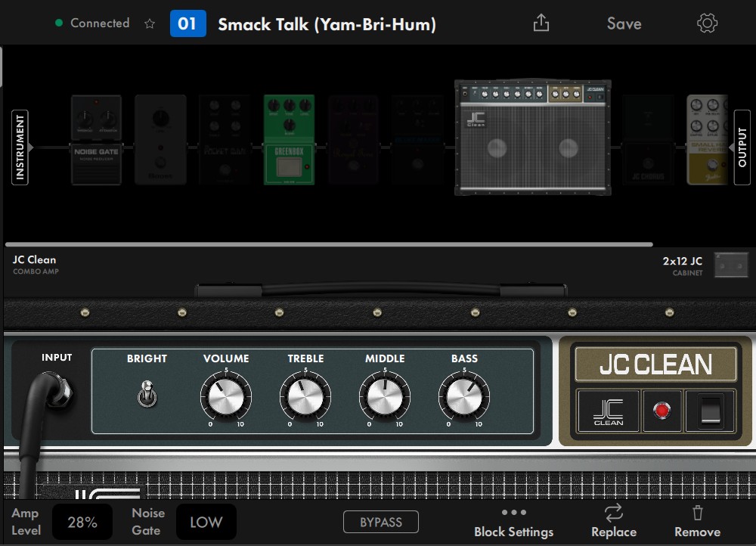The width and height of the screenshot is (756, 546).
Task: Mark the preset as favorite with the star
Action: (150, 23)
